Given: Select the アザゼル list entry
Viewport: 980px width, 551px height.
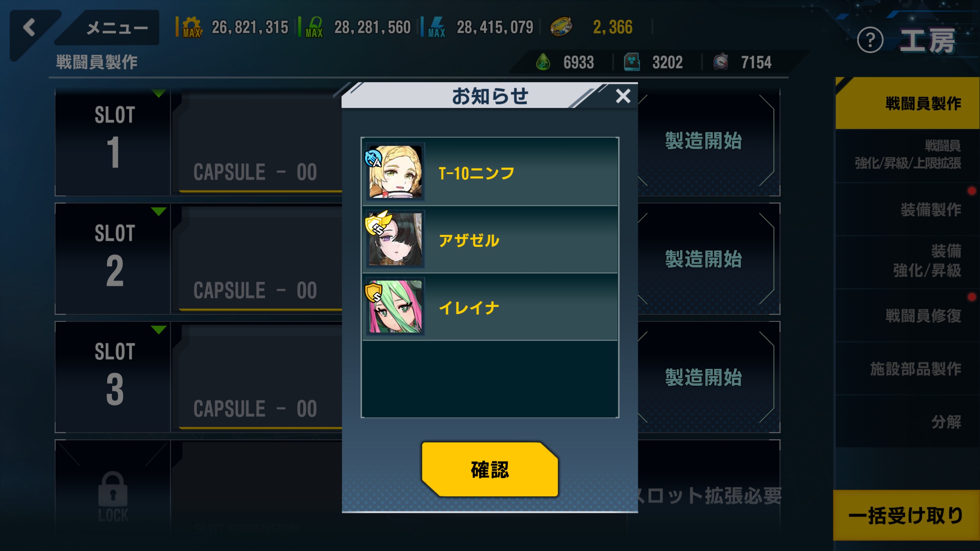Looking at the screenshot, I should [x=490, y=240].
